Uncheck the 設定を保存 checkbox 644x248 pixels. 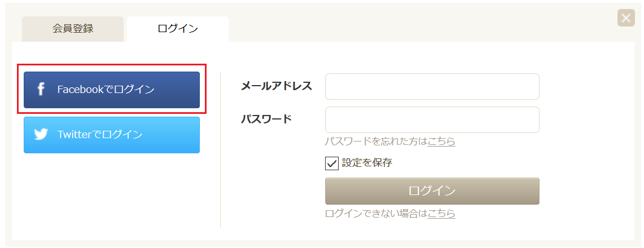(x=331, y=163)
